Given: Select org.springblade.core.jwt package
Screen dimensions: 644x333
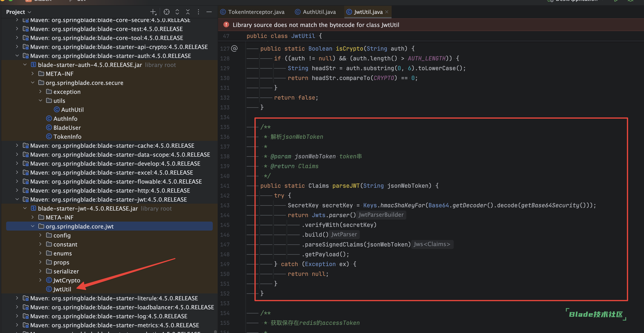Looking at the screenshot, I should pyautogui.click(x=109, y=226).
